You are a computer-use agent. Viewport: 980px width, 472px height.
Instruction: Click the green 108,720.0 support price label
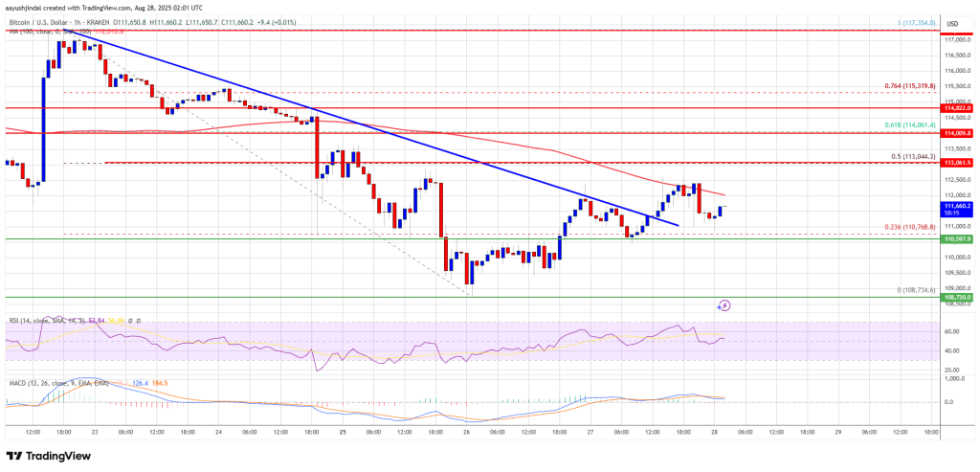click(958, 298)
